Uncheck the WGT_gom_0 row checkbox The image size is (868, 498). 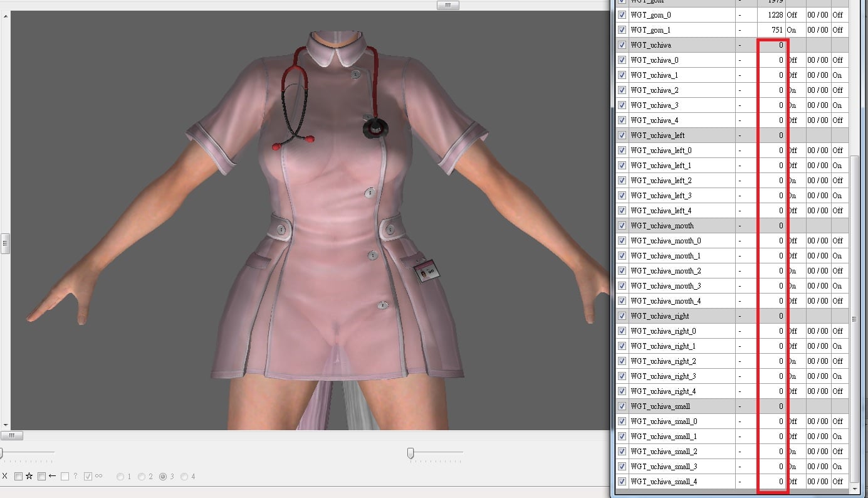pos(622,15)
